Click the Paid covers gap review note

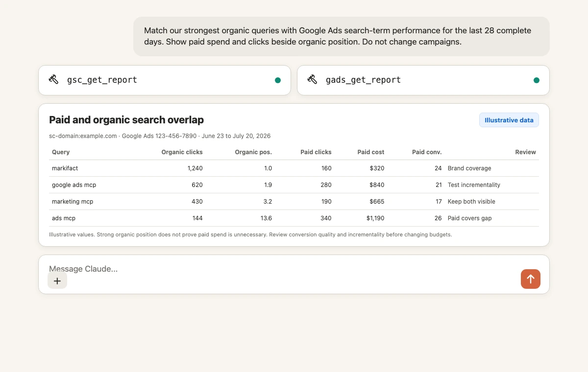click(470, 218)
